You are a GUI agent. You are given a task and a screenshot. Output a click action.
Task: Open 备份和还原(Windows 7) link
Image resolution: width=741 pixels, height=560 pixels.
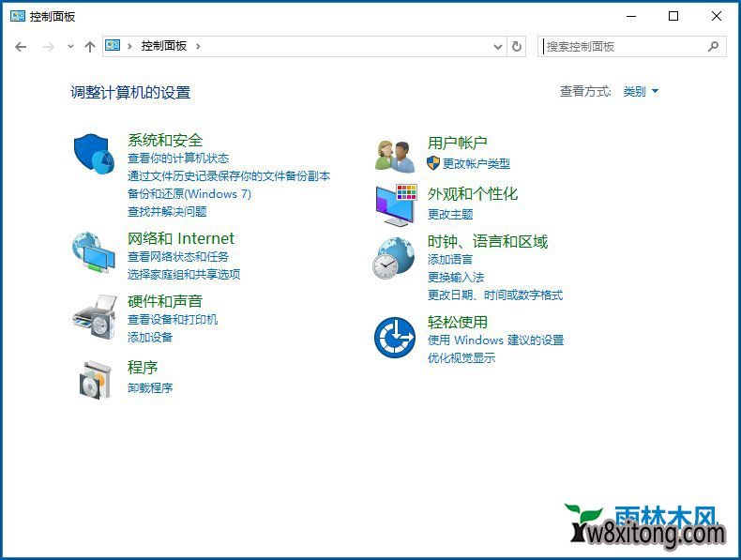[x=189, y=193]
